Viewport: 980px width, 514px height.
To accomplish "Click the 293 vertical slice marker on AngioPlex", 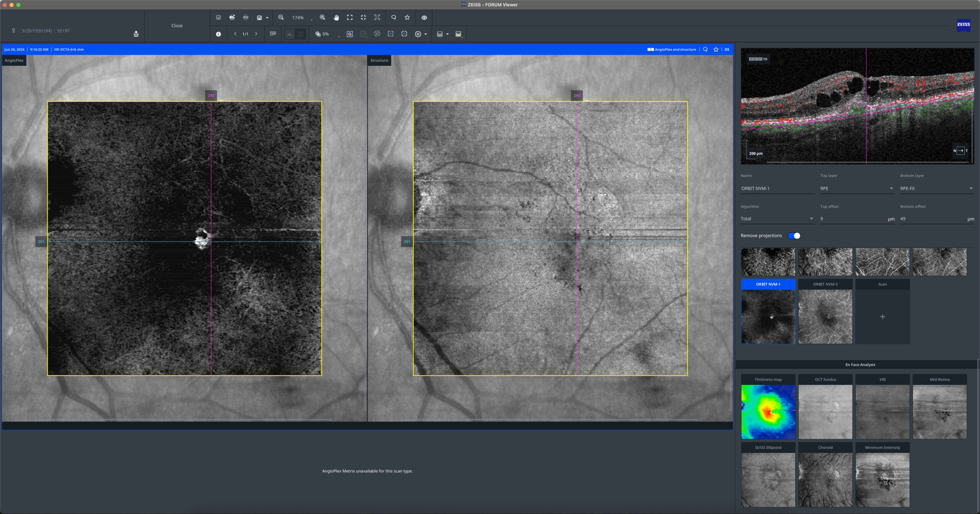I will [211, 96].
